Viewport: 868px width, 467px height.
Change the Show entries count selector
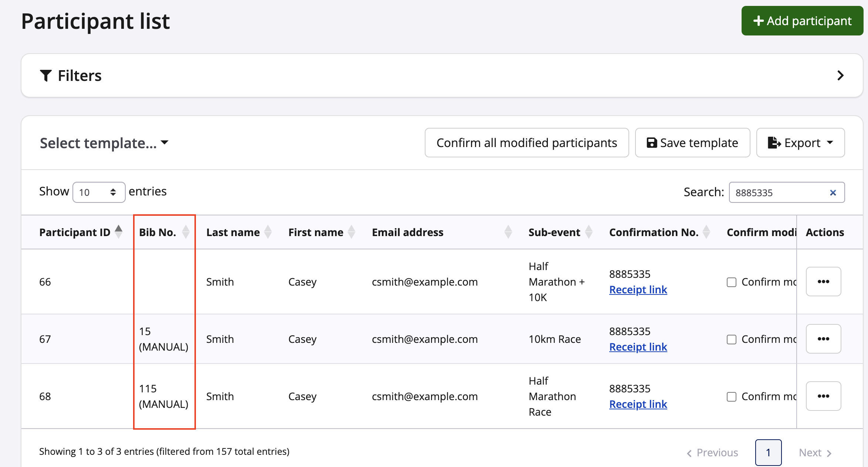99,192
